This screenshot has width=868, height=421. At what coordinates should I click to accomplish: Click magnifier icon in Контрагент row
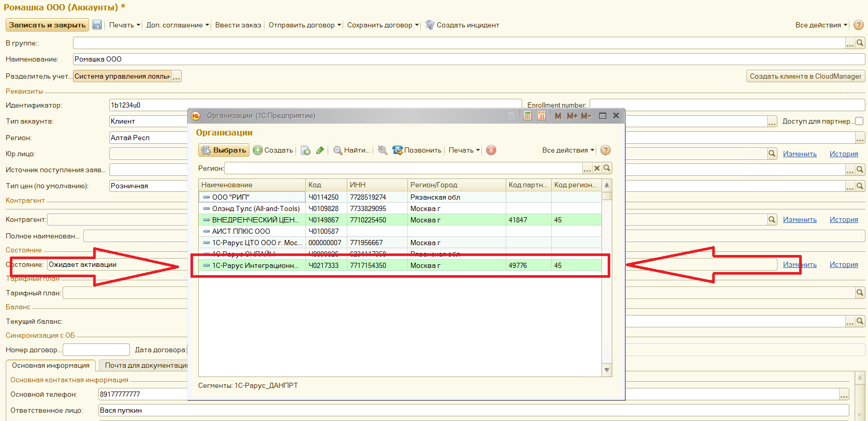772,219
